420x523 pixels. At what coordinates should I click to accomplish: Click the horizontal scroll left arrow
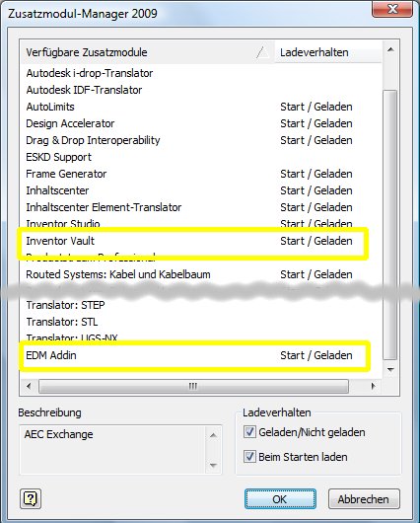click(29, 386)
